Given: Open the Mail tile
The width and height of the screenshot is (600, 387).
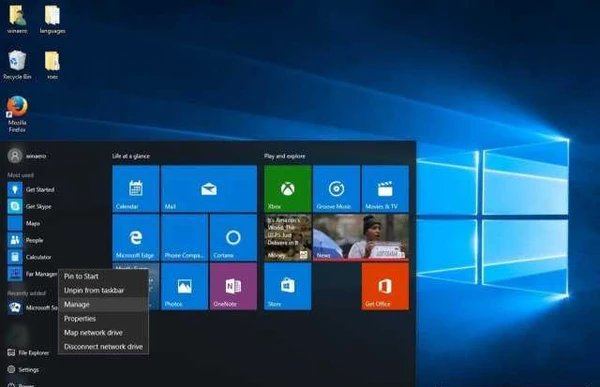Looking at the screenshot, I should coord(209,189).
